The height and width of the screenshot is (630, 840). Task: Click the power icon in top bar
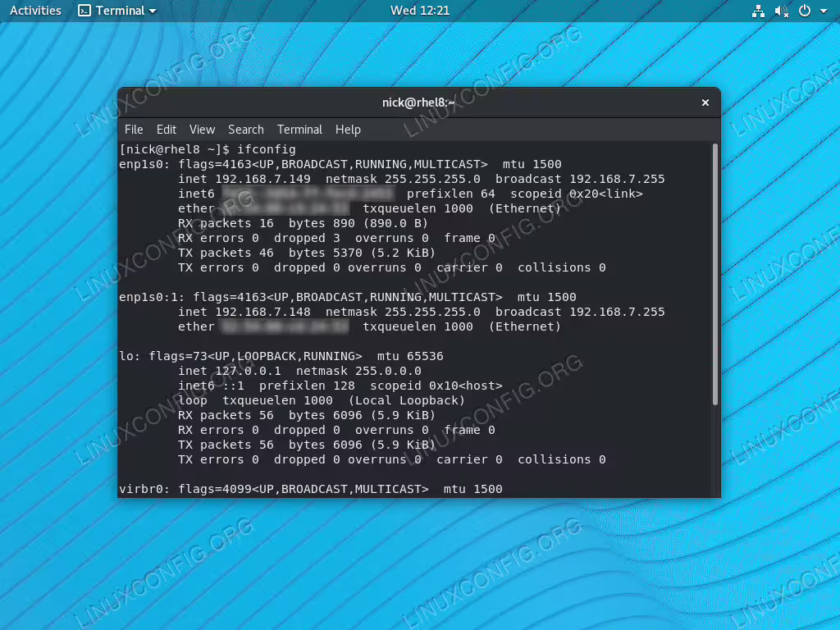coord(805,11)
